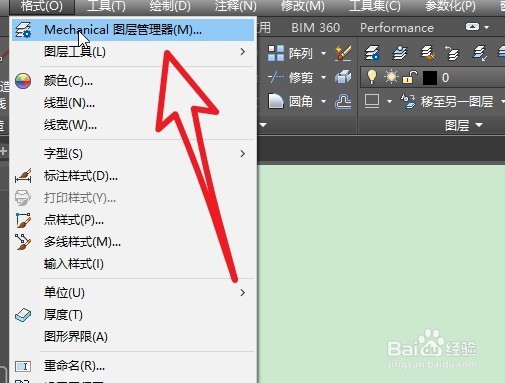
Task: Open 多线样式(M) menu entry
Action: [x=133, y=242]
